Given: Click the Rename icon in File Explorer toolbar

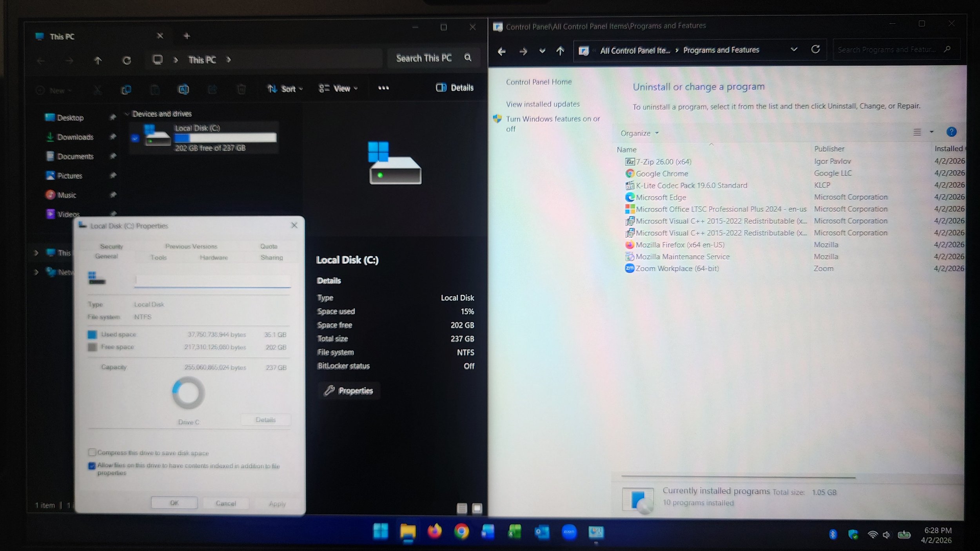Looking at the screenshot, I should click(183, 90).
